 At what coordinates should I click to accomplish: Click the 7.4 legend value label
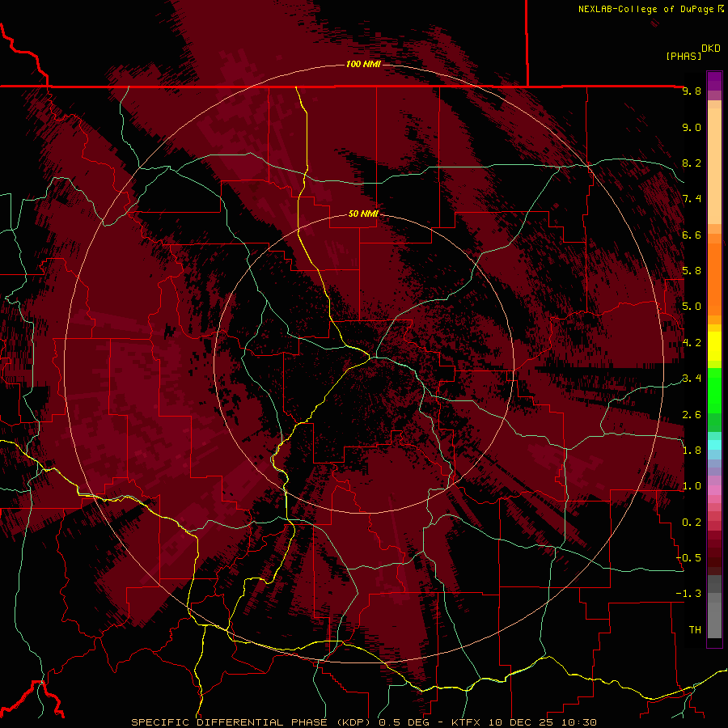click(692, 199)
